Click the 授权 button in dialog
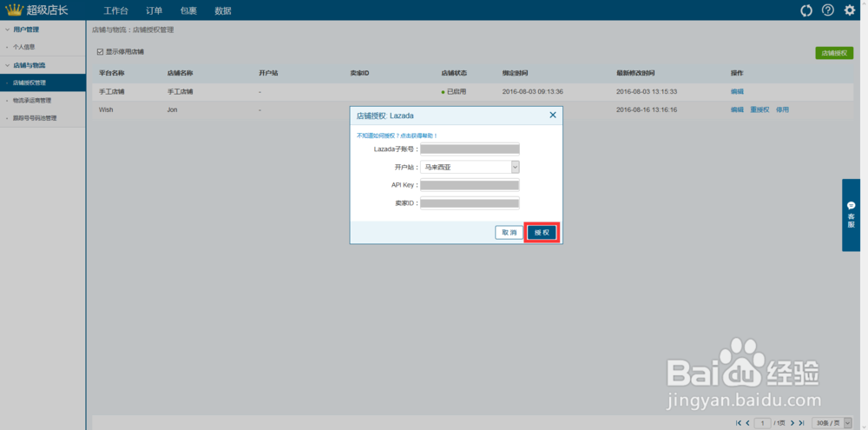868x430 pixels. point(542,233)
